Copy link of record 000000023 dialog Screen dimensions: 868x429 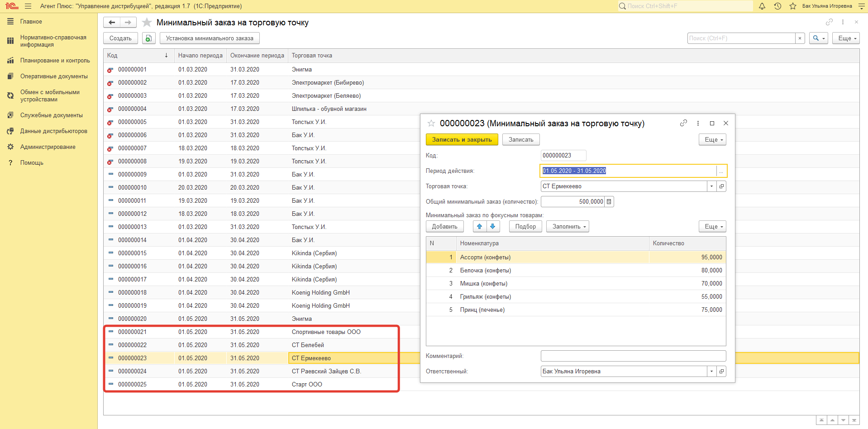(683, 123)
